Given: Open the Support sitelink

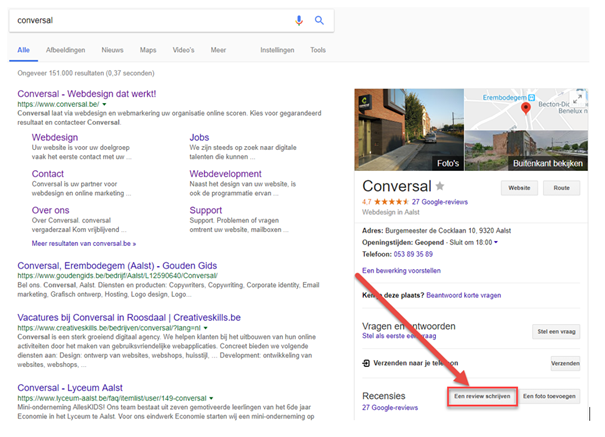Looking at the screenshot, I should [206, 210].
